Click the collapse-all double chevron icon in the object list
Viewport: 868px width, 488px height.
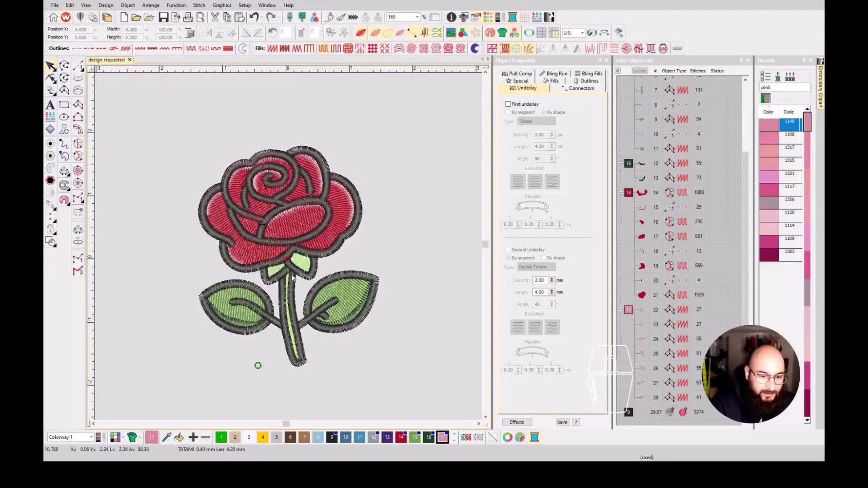618,71
